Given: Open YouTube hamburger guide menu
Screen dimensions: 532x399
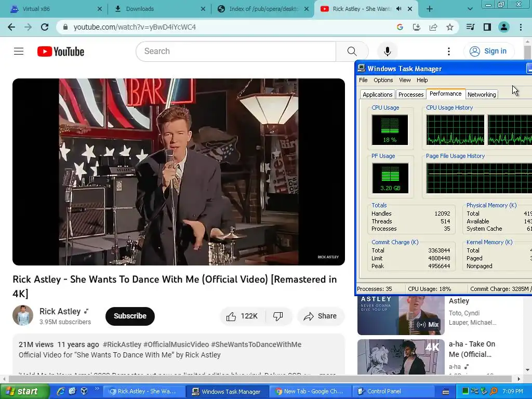Looking at the screenshot, I should [x=19, y=51].
